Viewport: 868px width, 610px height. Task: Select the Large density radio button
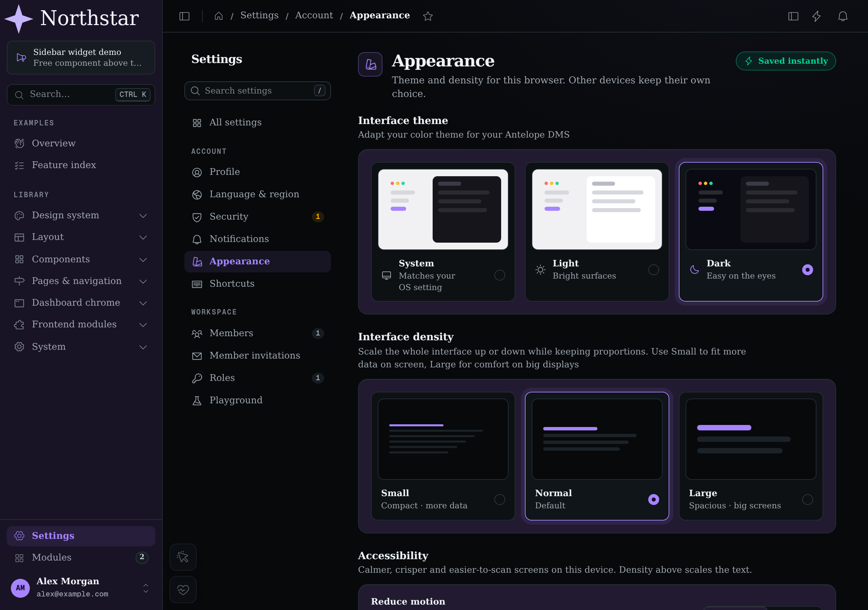(x=807, y=499)
